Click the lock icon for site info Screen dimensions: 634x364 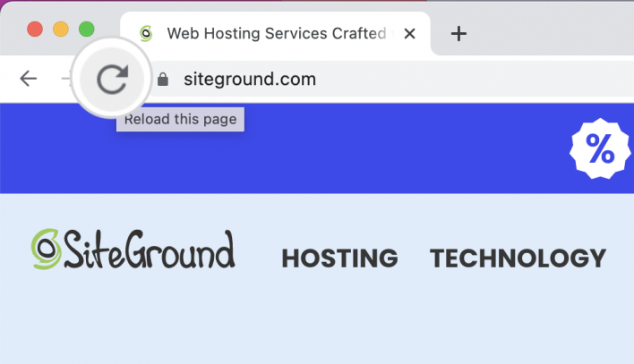point(163,80)
